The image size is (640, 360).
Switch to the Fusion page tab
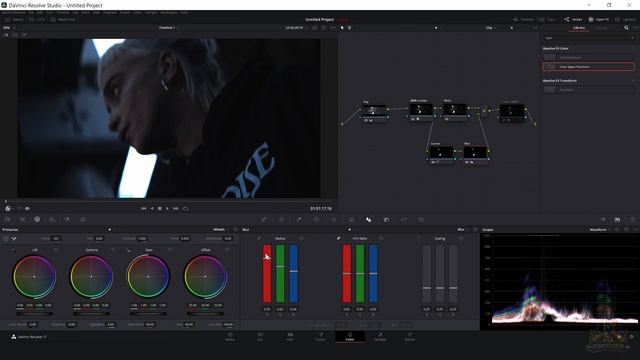pos(320,336)
